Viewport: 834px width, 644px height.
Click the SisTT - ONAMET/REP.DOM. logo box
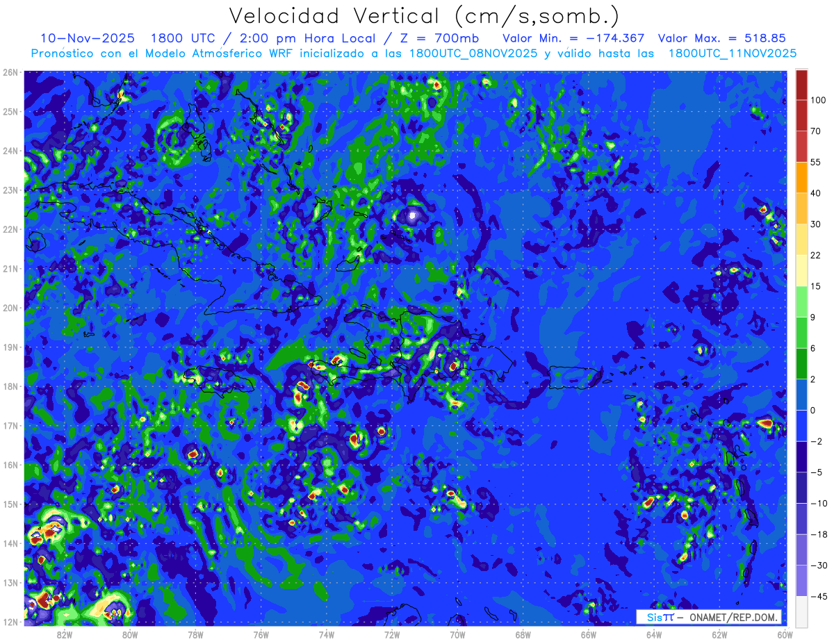pyautogui.click(x=709, y=617)
